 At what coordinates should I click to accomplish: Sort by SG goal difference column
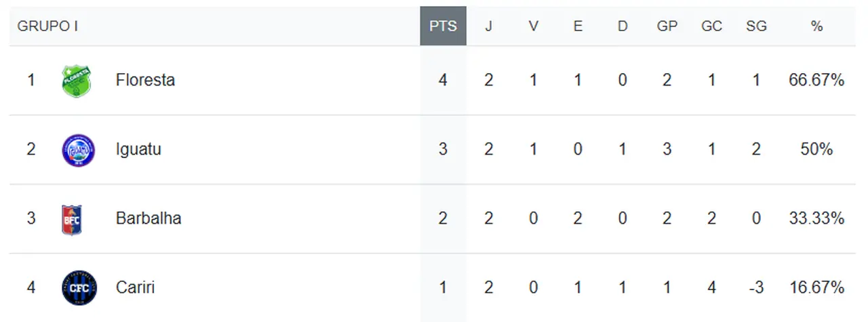(756, 26)
